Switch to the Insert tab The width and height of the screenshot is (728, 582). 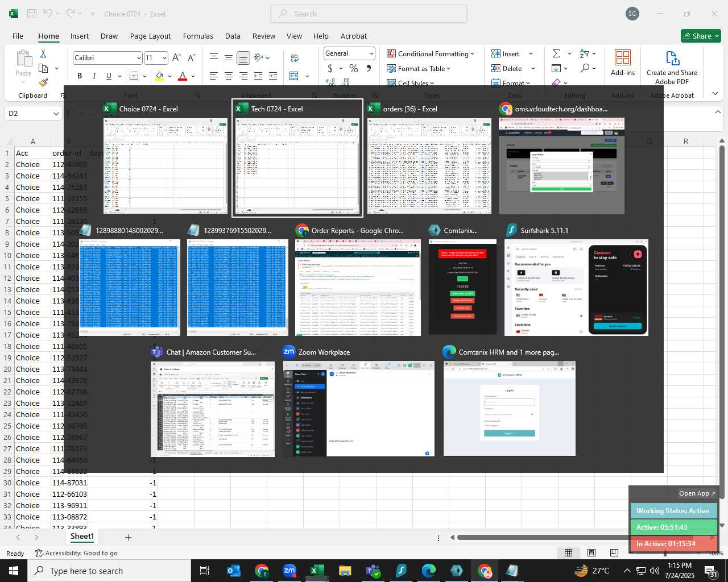click(x=80, y=36)
